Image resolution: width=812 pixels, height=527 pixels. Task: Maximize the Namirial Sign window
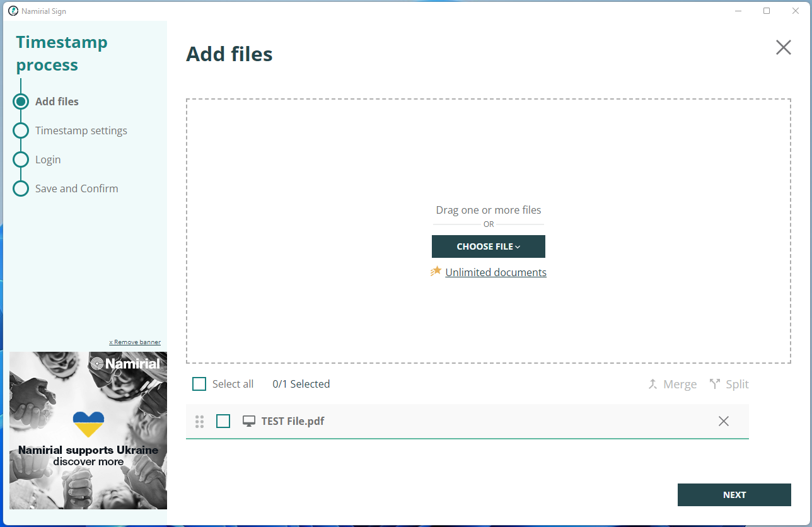767,11
